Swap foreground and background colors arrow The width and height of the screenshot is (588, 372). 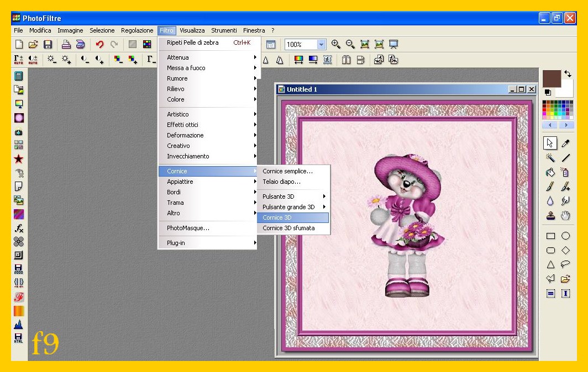tap(568, 74)
